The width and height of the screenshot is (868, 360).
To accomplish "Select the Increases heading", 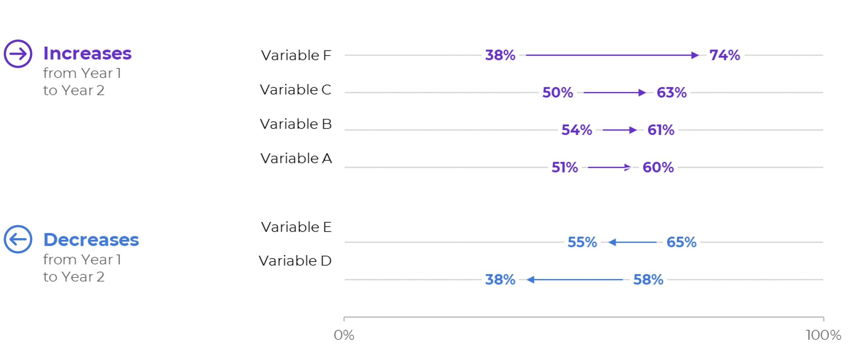I will tap(87, 54).
